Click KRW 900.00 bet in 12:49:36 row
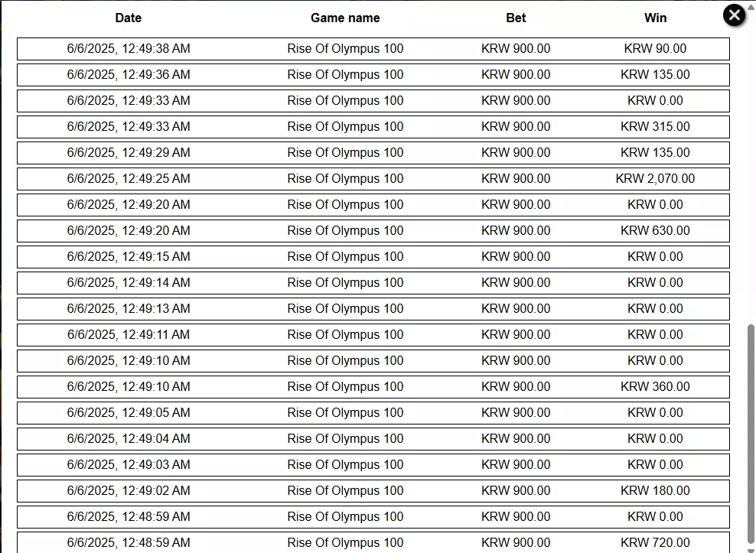This screenshot has height=553, width=756. [516, 75]
